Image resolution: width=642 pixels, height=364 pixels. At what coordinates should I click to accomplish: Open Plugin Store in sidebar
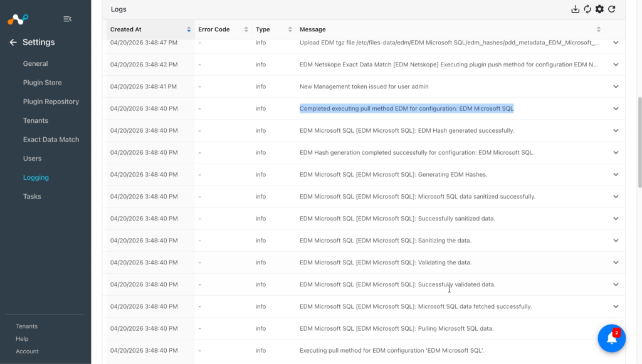click(42, 83)
